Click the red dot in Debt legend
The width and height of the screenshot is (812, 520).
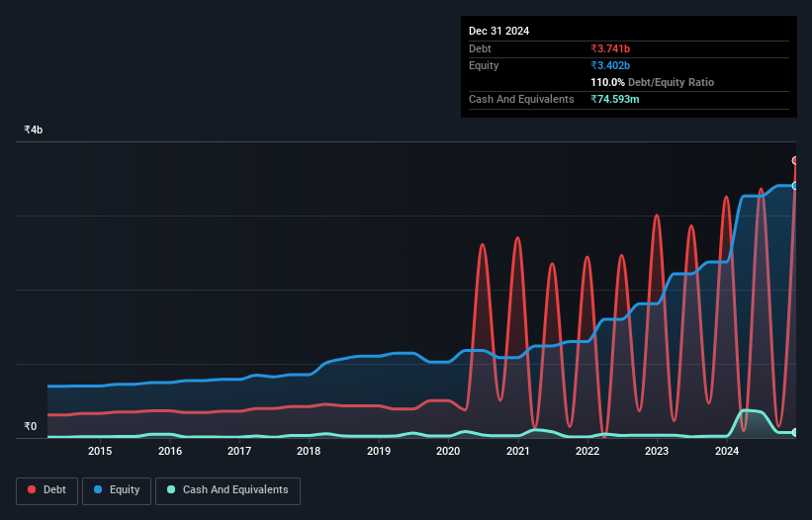[x=32, y=489]
